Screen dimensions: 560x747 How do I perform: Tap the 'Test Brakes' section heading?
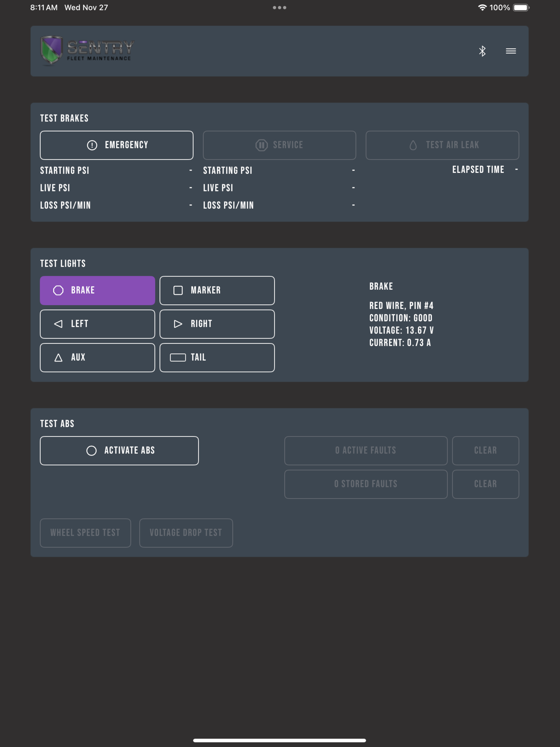64,118
